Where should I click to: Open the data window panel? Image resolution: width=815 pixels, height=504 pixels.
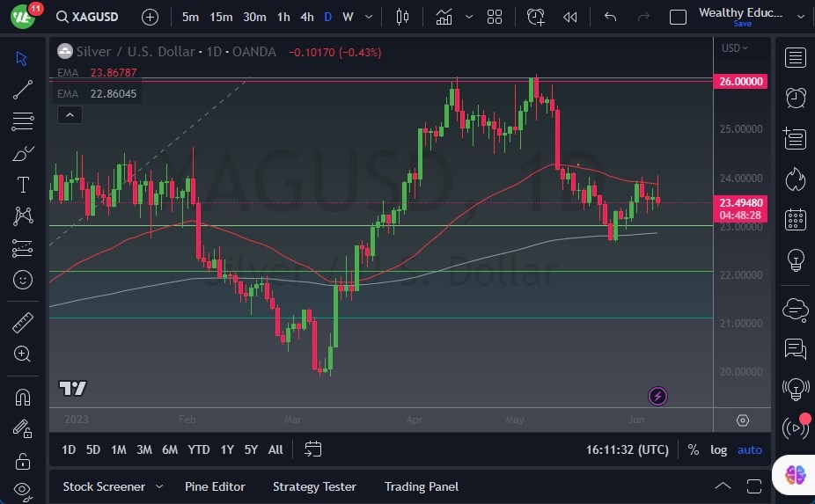[795, 138]
